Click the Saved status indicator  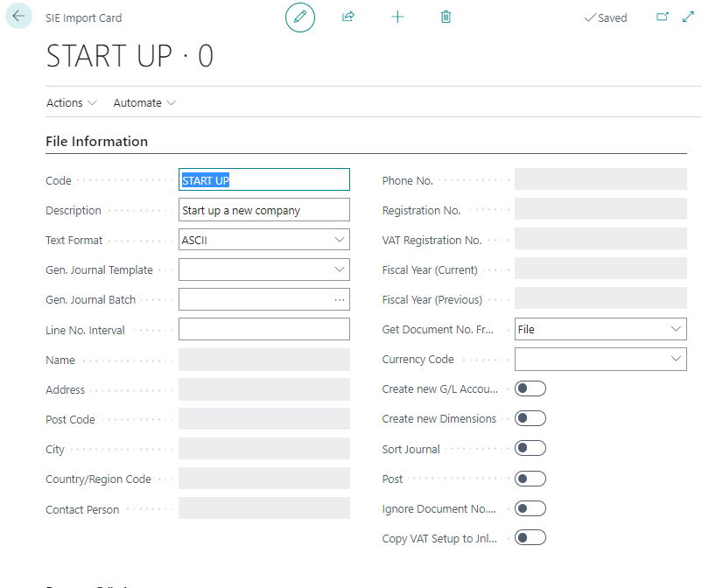606,18
